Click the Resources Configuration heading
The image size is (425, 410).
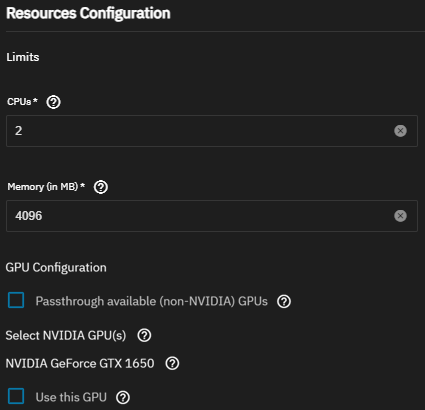click(88, 14)
